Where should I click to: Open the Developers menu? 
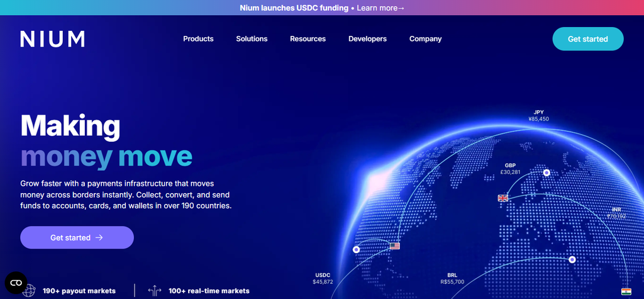(x=367, y=38)
